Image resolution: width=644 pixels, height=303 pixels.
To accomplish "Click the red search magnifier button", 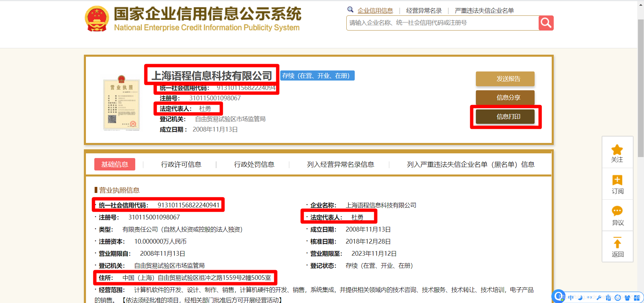I will click(546, 23).
